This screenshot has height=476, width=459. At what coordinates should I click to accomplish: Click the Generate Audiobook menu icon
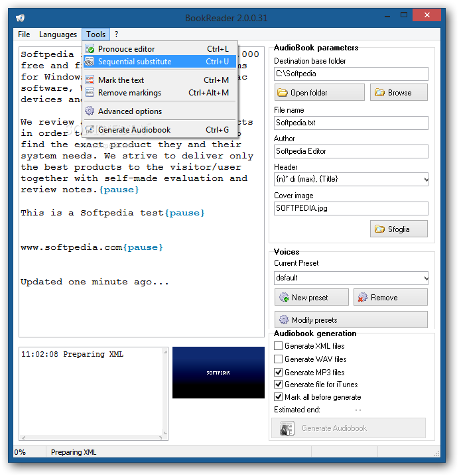[90, 130]
